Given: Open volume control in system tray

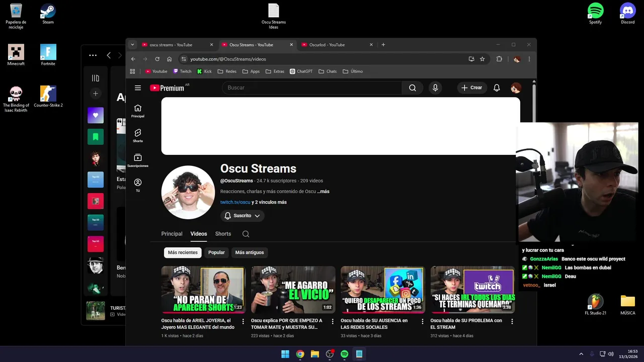Looking at the screenshot, I should 611,354.
